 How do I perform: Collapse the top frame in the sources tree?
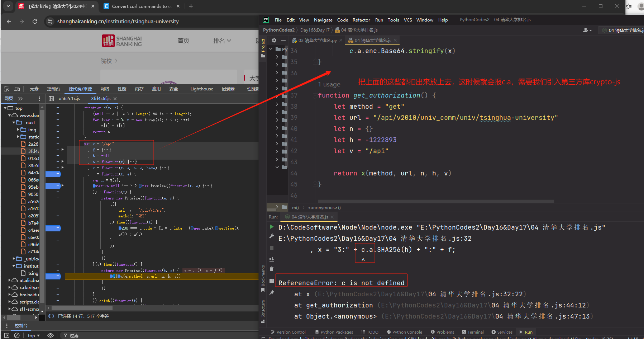point(5,108)
